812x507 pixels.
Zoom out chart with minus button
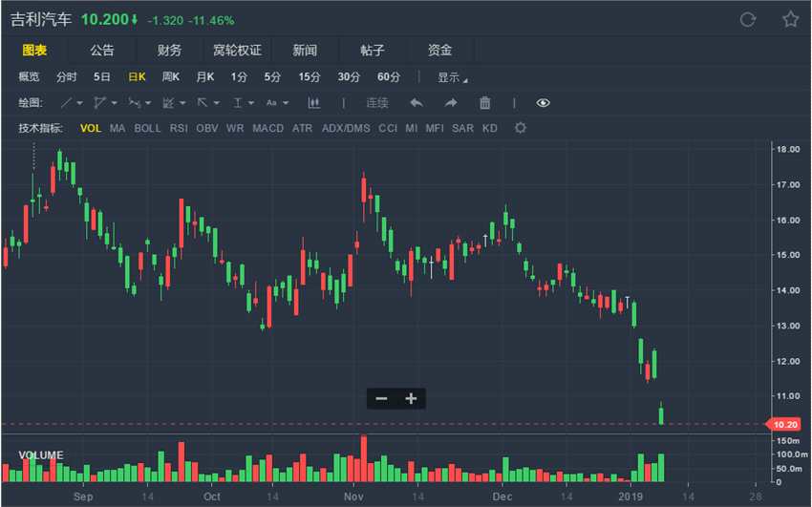[x=382, y=398]
